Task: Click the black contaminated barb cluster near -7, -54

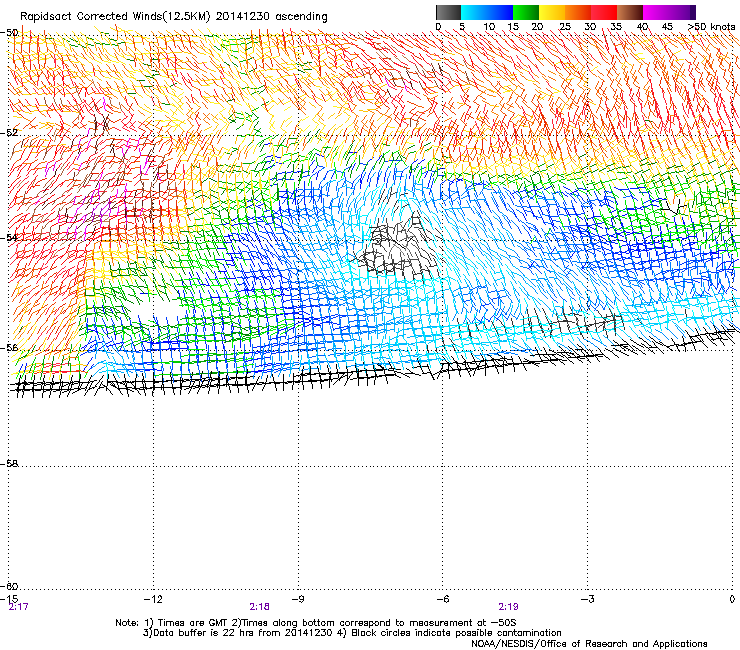Action: [396, 248]
